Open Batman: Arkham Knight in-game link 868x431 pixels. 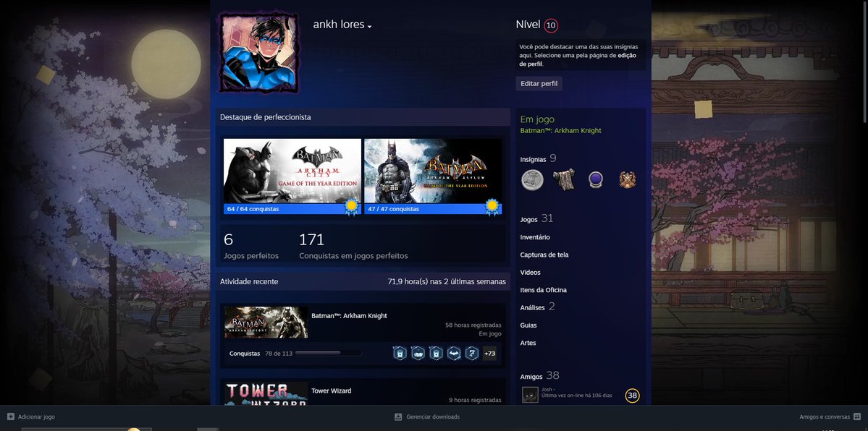(561, 131)
